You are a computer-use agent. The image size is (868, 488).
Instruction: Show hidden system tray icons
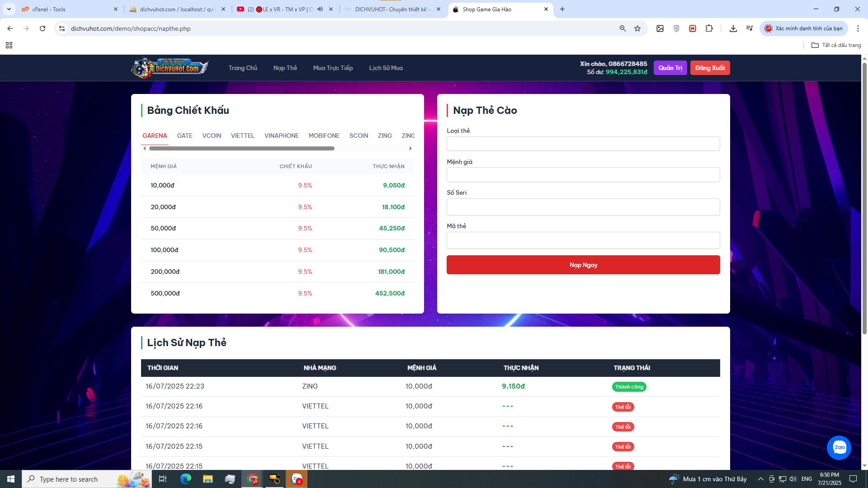pyautogui.click(x=760, y=479)
